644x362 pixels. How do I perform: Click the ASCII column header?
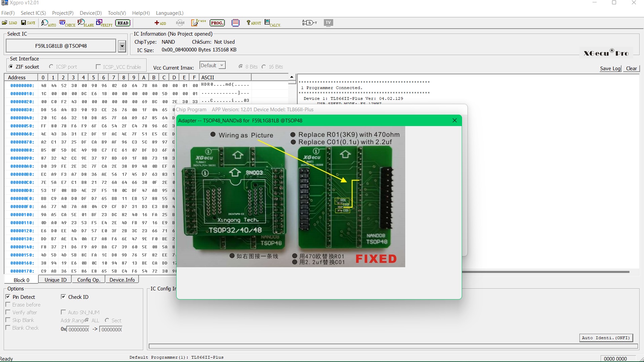click(225, 77)
